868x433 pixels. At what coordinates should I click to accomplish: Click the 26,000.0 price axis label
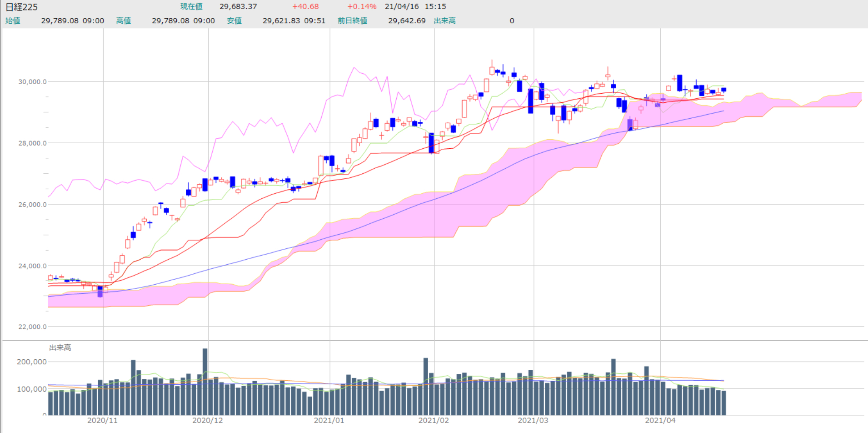(x=32, y=204)
